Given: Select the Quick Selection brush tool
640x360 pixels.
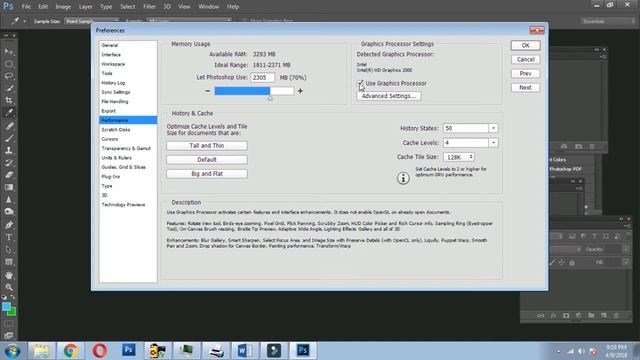Looking at the screenshot, I should [9, 88].
